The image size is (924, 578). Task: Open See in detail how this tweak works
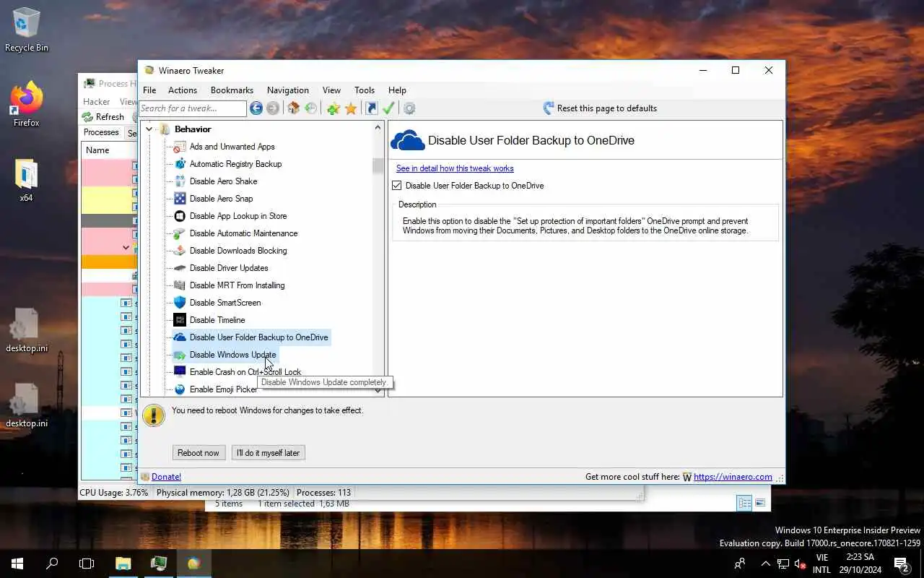tap(455, 168)
